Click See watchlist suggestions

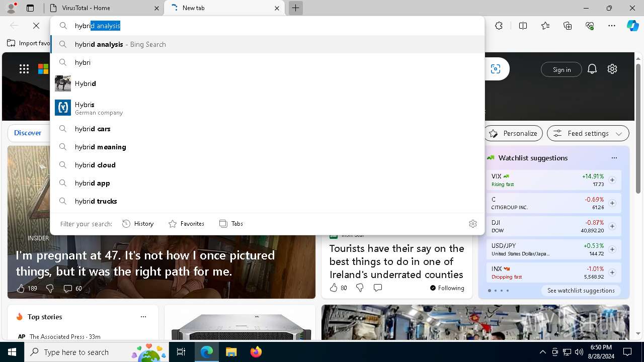[581, 291]
